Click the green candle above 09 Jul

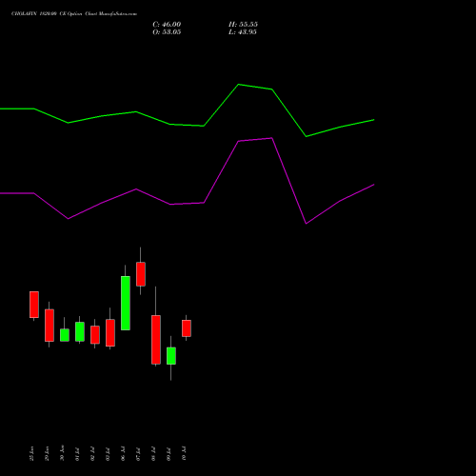(x=171, y=356)
